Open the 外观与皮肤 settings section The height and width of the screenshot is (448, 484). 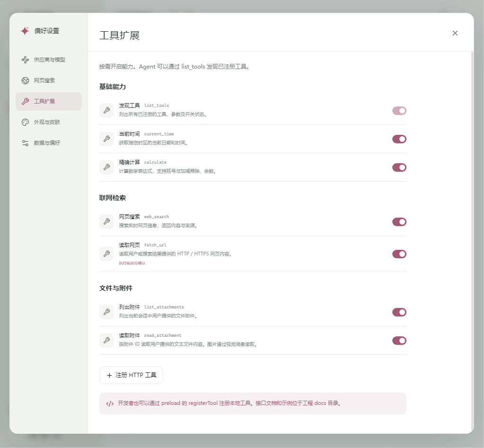tap(49, 122)
